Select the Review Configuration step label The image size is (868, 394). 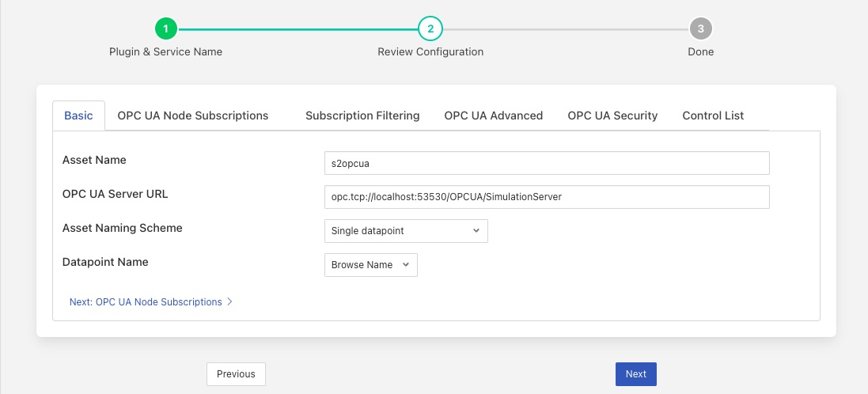tap(430, 51)
